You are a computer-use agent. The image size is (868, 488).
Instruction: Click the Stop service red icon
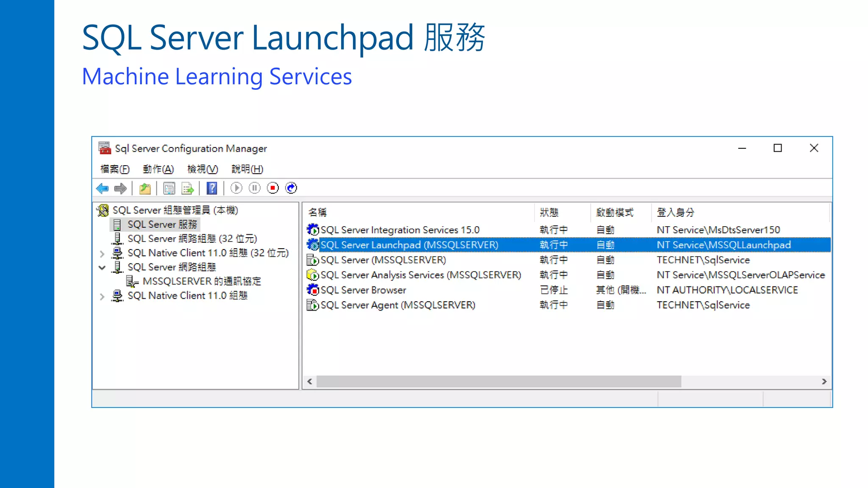tap(273, 188)
